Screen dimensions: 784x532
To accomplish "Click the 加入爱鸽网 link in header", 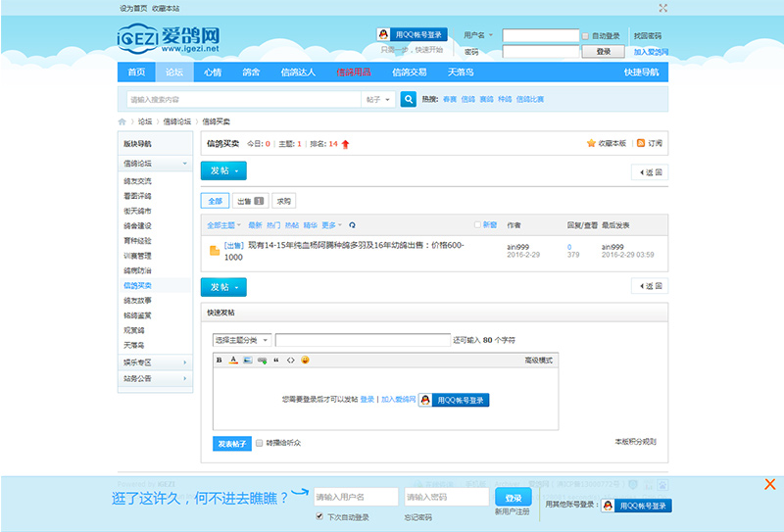I will coord(651,52).
